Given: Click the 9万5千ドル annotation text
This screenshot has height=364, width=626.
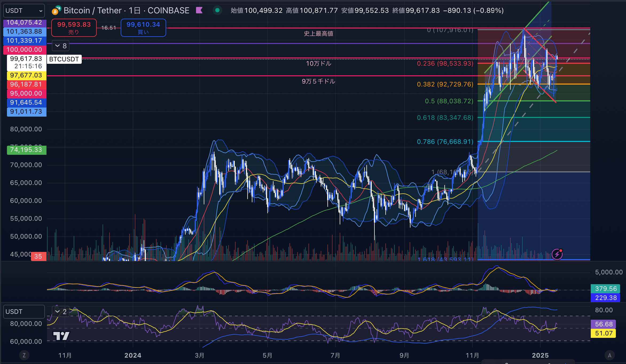Looking at the screenshot, I should (318, 81).
